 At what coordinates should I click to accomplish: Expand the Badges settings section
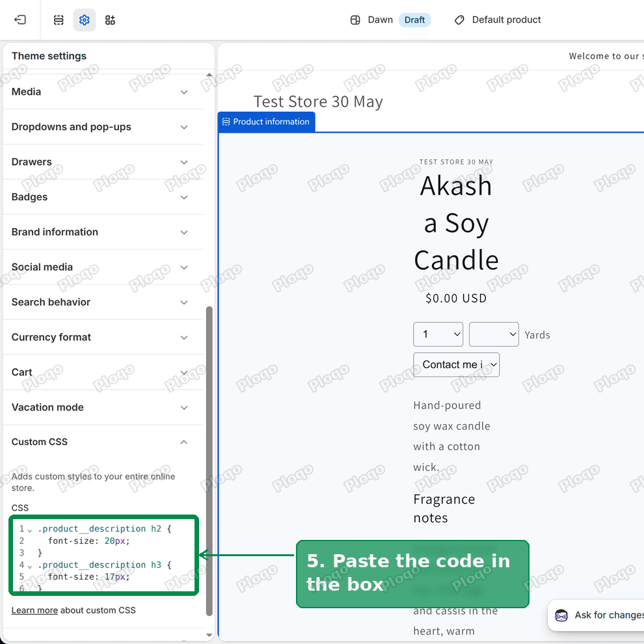click(x=103, y=197)
